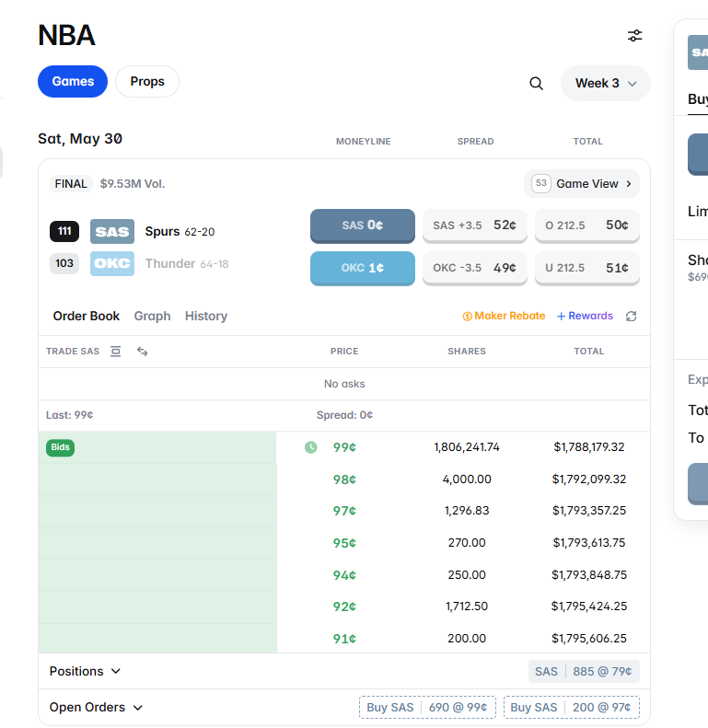Click the FINAL status badge
Viewport: 708px width, 728px height.
coord(71,184)
